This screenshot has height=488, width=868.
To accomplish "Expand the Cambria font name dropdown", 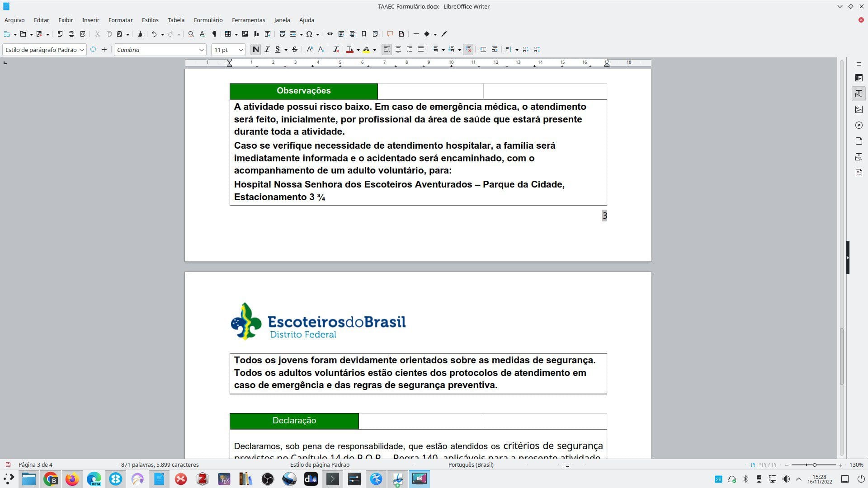I will pyautogui.click(x=201, y=50).
